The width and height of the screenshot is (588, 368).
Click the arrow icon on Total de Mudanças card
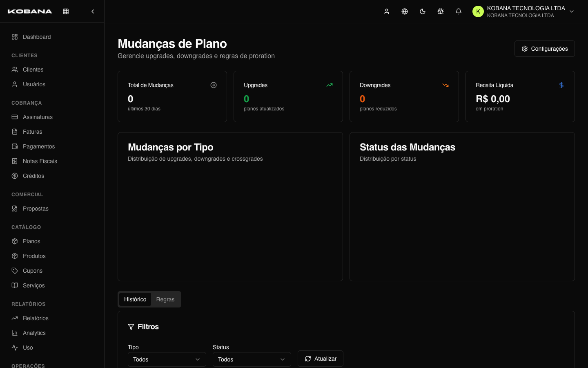coord(214,85)
